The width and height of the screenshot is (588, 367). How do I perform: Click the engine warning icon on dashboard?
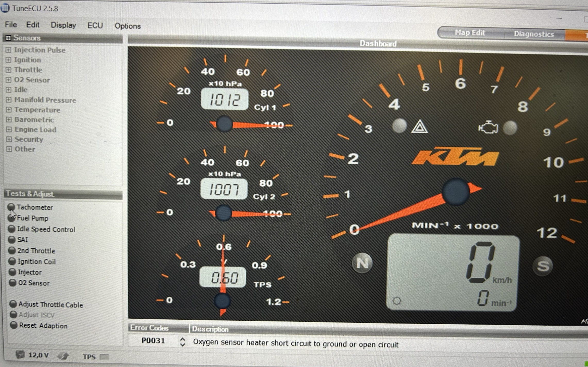[x=488, y=127]
